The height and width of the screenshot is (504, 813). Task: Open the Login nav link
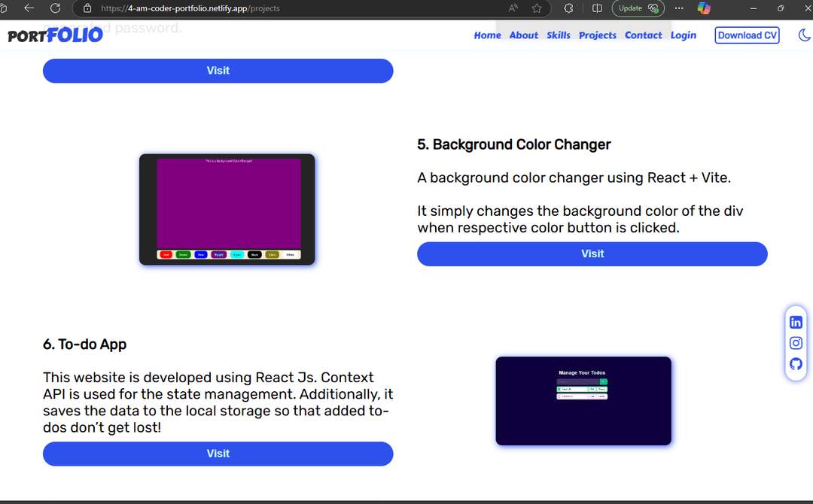click(684, 35)
